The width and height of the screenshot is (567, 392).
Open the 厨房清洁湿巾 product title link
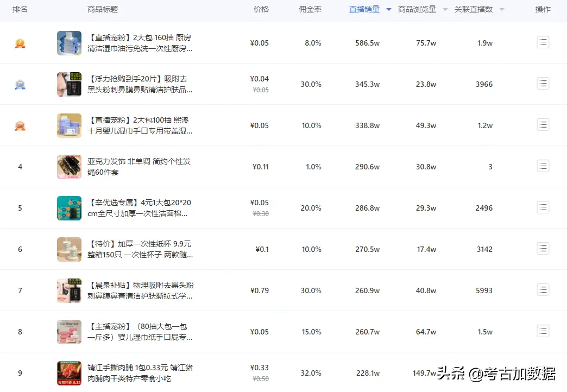point(139,43)
